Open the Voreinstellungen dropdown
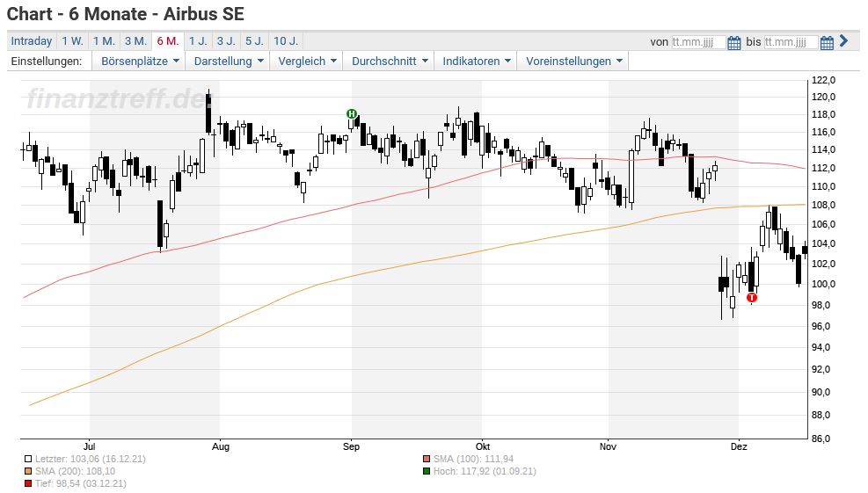This screenshot has width=868, height=493. (574, 61)
